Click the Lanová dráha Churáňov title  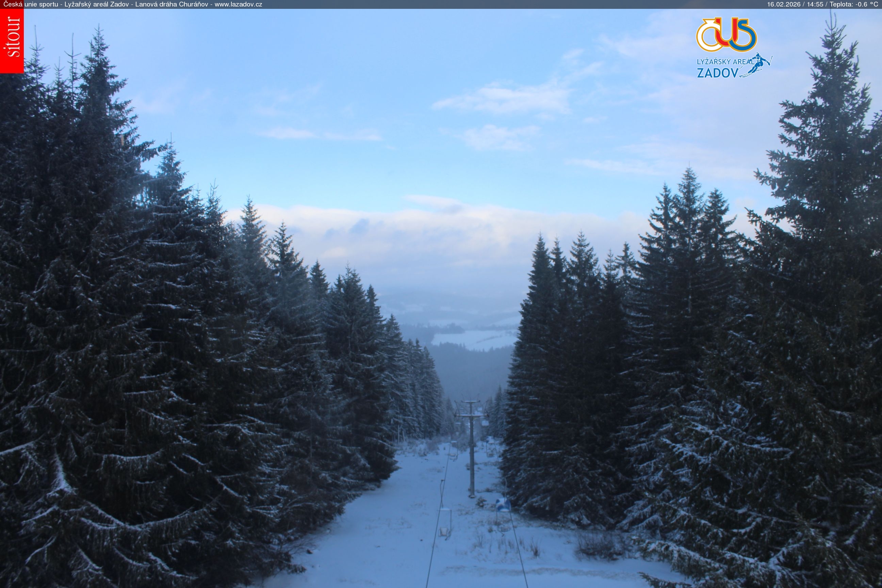click(171, 4)
